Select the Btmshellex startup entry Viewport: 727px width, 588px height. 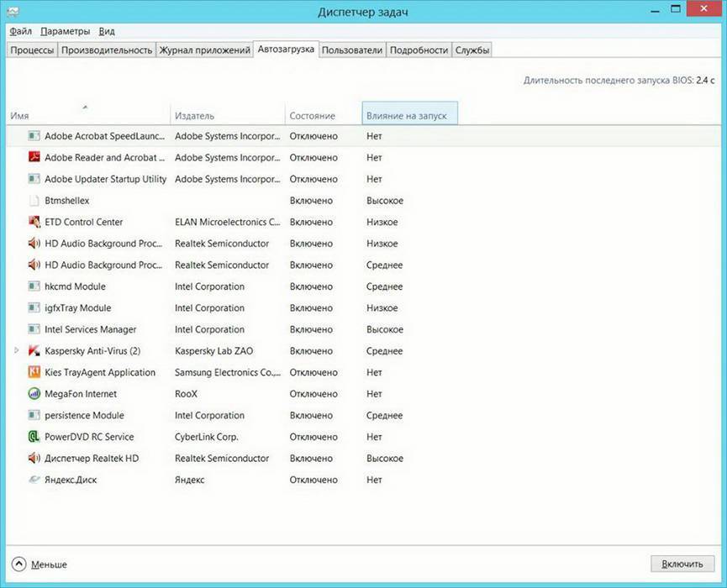(x=67, y=201)
